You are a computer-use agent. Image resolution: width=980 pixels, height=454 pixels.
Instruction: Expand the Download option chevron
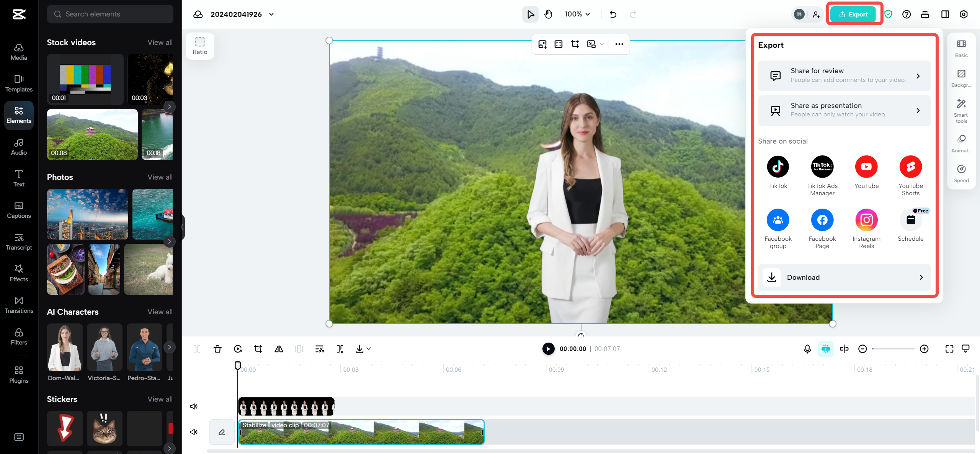(x=921, y=277)
